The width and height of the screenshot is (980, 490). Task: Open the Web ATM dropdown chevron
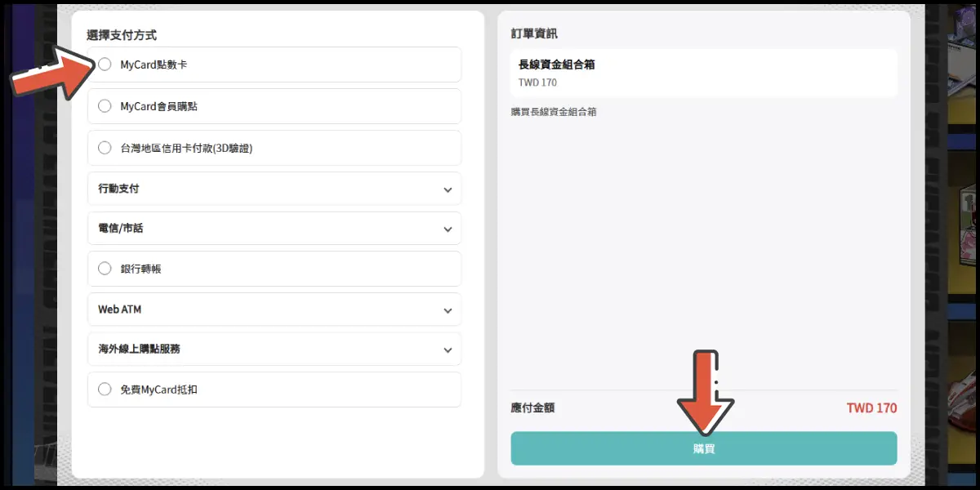coord(448,310)
